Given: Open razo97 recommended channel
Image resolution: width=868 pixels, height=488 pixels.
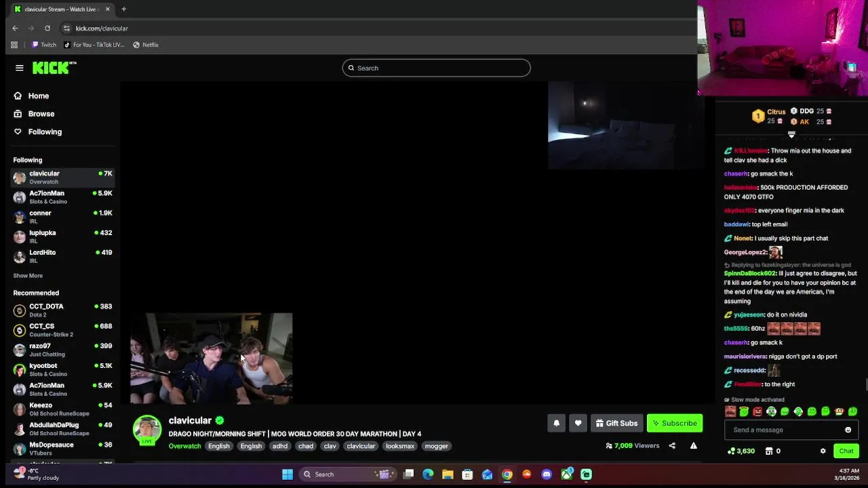Looking at the screenshot, I should pyautogui.click(x=62, y=349).
